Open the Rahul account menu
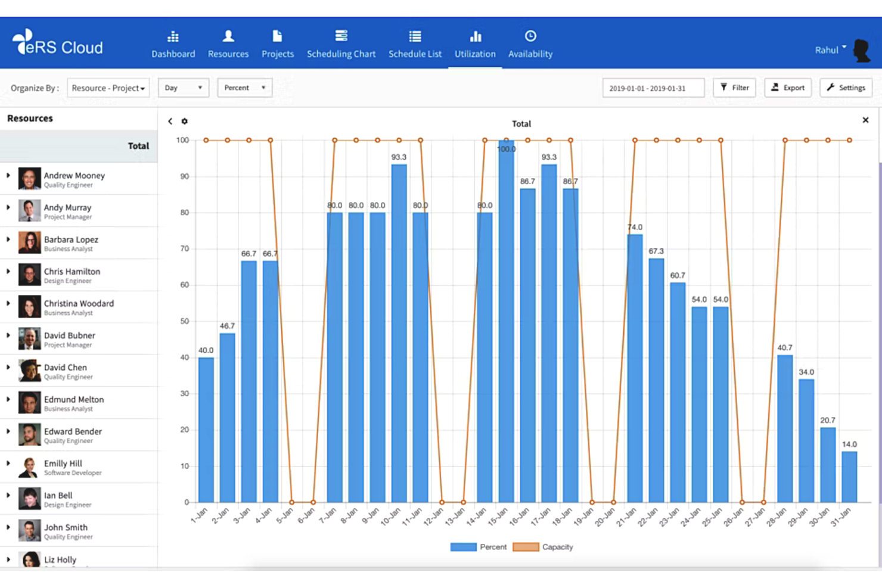Image resolution: width=882 pixels, height=588 pixels. point(830,50)
